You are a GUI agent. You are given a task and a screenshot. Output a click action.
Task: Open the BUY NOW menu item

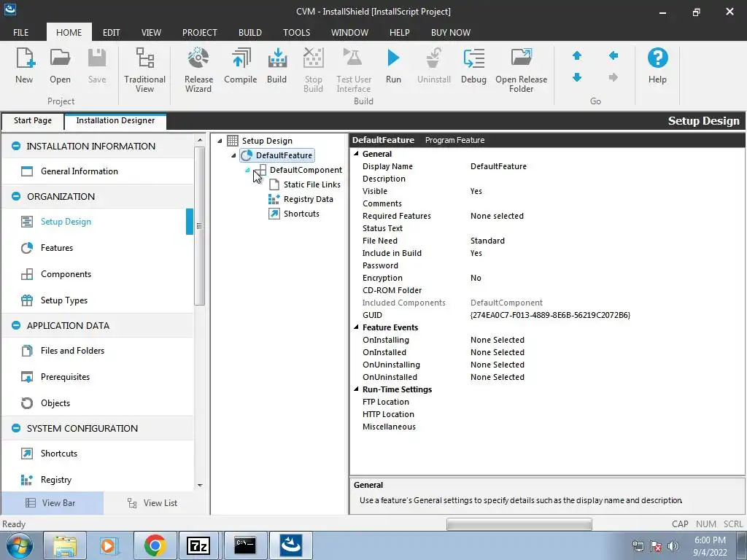click(x=450, y=32)
